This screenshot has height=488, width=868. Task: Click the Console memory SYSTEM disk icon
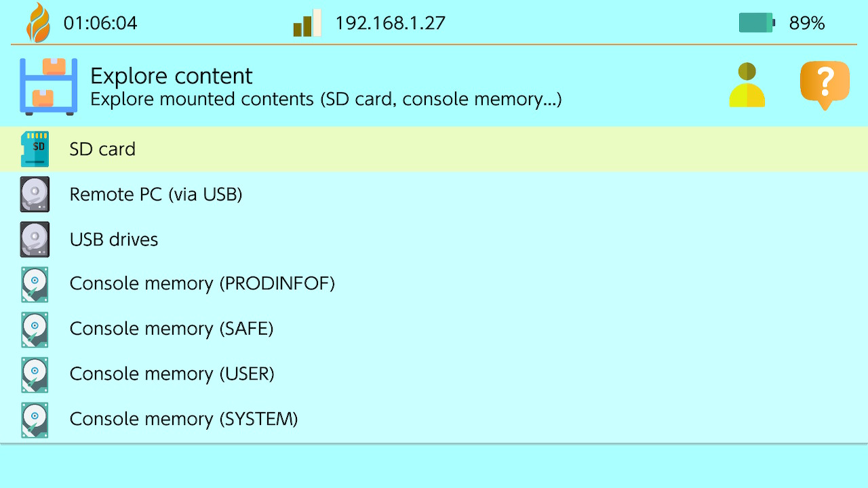(35, 420)
